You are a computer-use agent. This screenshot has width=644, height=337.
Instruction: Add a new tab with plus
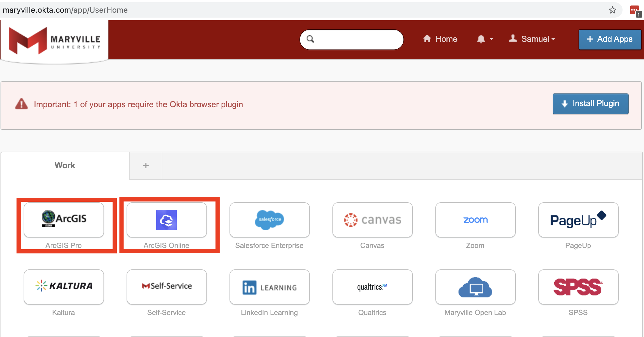pos(146,165)
